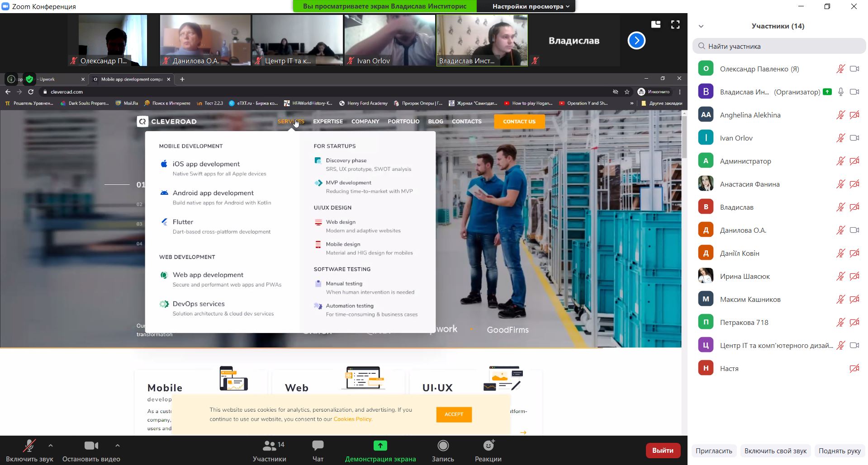Click the Найти участника search field

click(x=779, y=46)
